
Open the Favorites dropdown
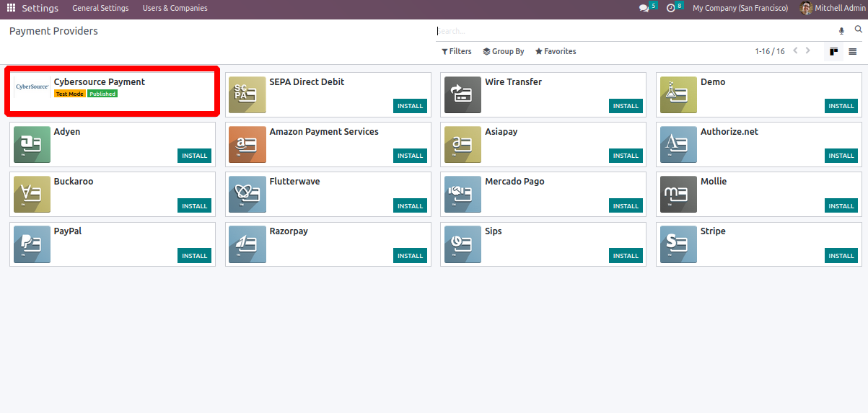556,51
